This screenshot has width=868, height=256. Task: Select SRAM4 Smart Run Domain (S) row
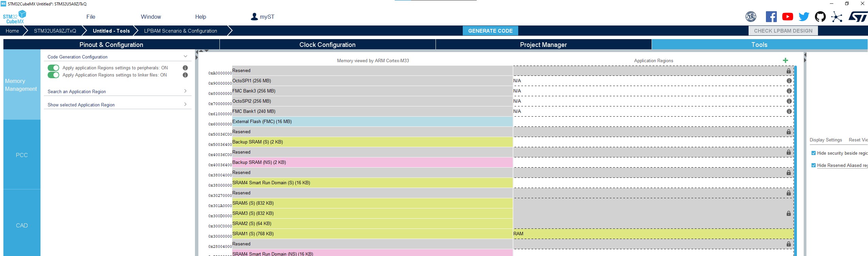click(372, 183)
